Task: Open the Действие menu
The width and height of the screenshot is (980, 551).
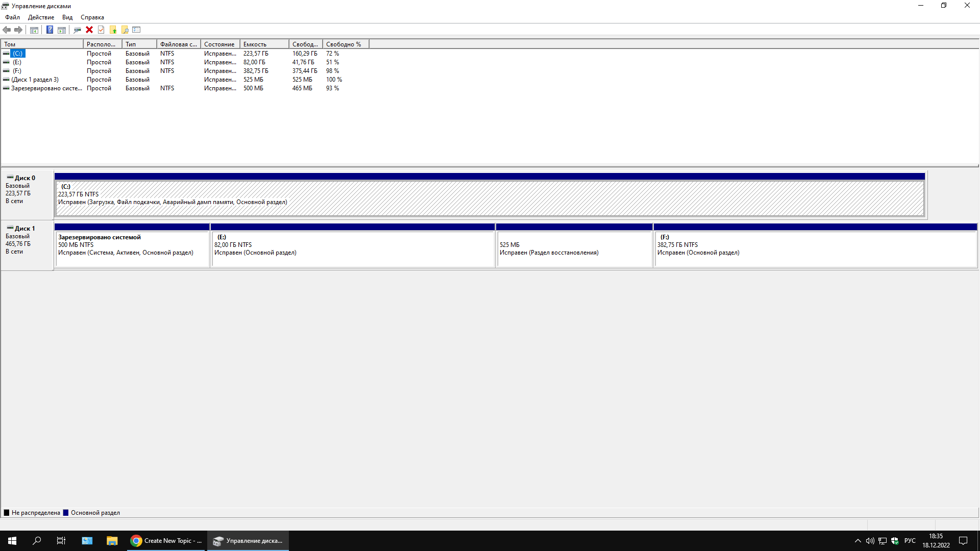Action: pyautogui.click(x=41, y=17)
